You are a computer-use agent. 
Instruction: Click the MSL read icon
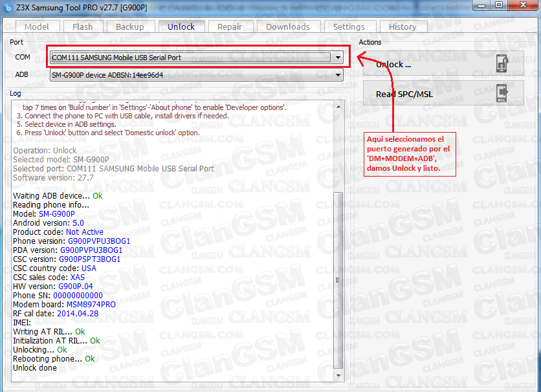502,93
